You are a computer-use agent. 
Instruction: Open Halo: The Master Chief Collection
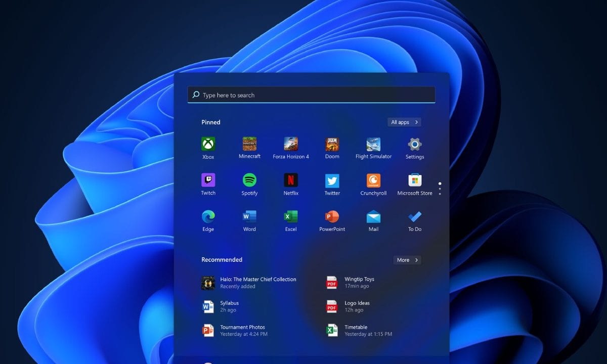pyautogui.click(x=249, y=283)
